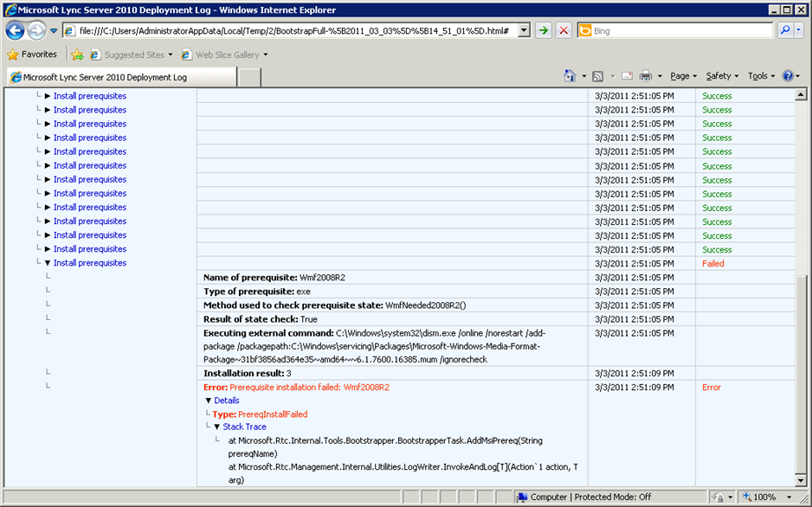Click the Stack Trace link
The height and width of the screenshot is (507, 812).
tap(244, 427)
